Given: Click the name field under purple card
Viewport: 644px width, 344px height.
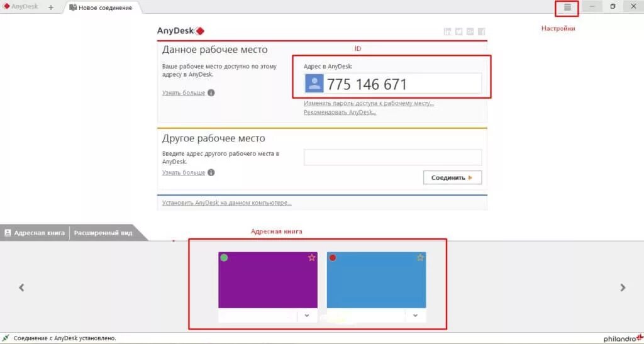Looking at the screenshot, I should tap(257, 316).
